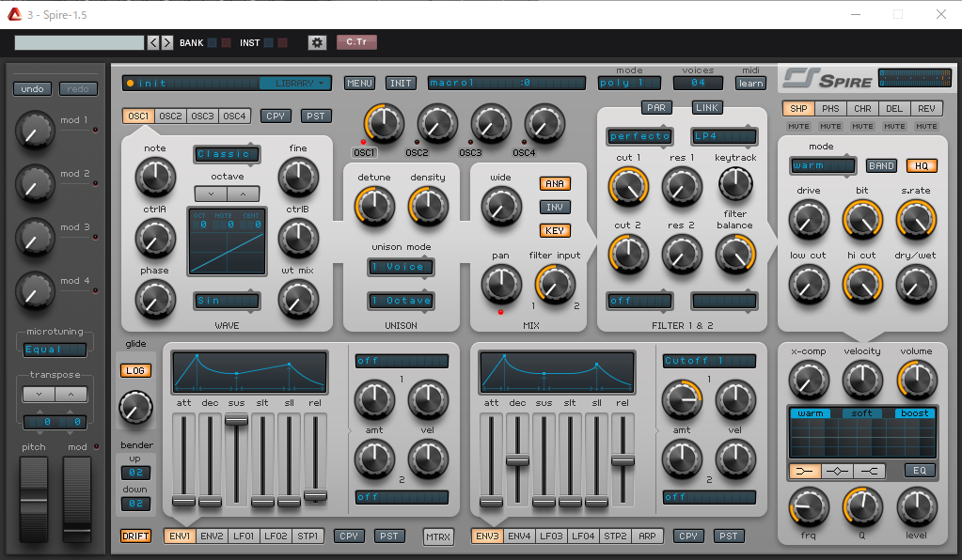The height and width of the screenshot is (560, 962).
Task: Click the x-comp knob
Action: [809, 380]
